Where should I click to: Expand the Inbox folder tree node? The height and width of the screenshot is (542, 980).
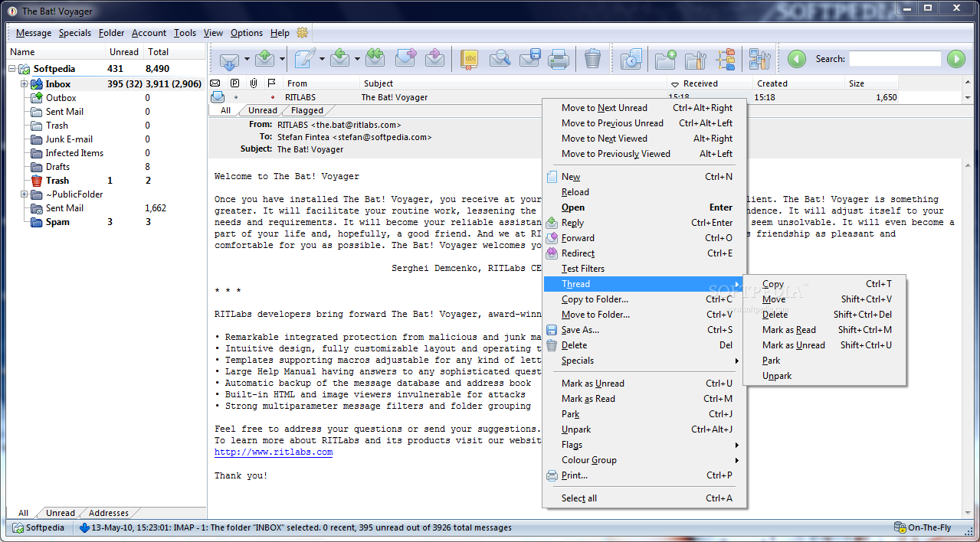pyautogui.click(x=24, y=84)
